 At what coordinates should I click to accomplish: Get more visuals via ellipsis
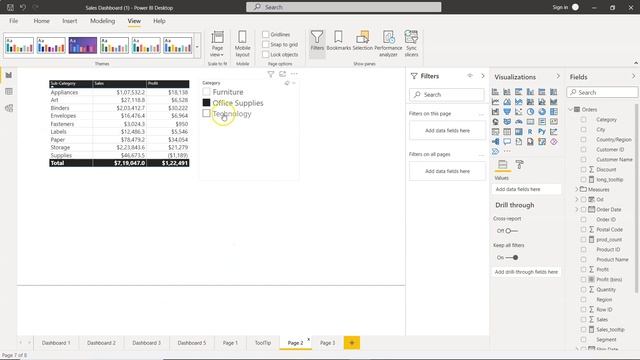click(x=507, y=151)
